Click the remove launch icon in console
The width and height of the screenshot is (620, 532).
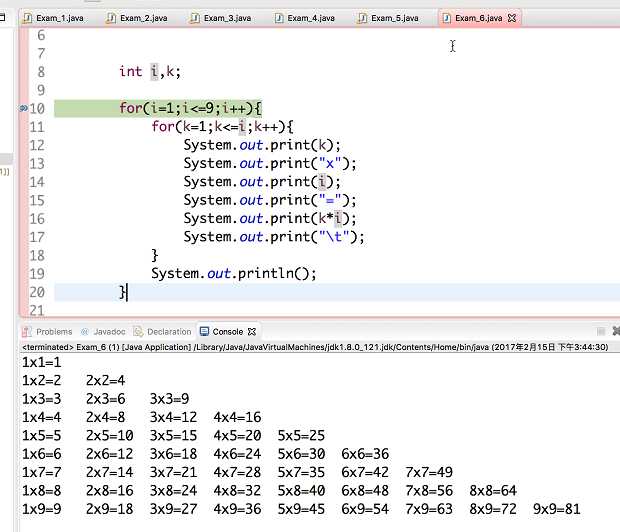616,331
